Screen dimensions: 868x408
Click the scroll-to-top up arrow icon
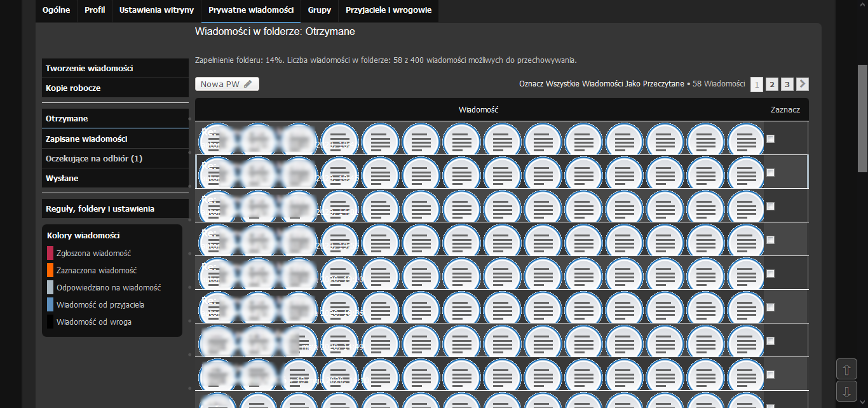click(846, 369)
